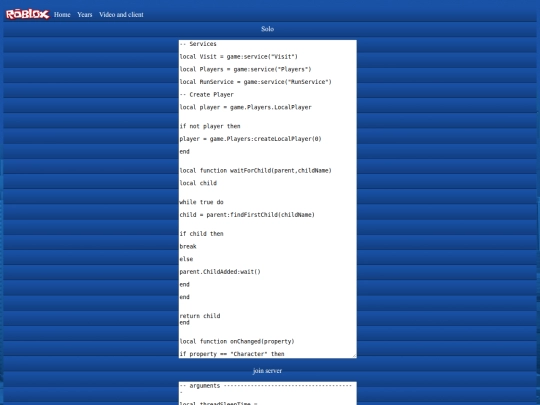Click the 'local Players = game:service' line
Screen dimensions: 540x405
pyautogui.click(x=245, y=69)
